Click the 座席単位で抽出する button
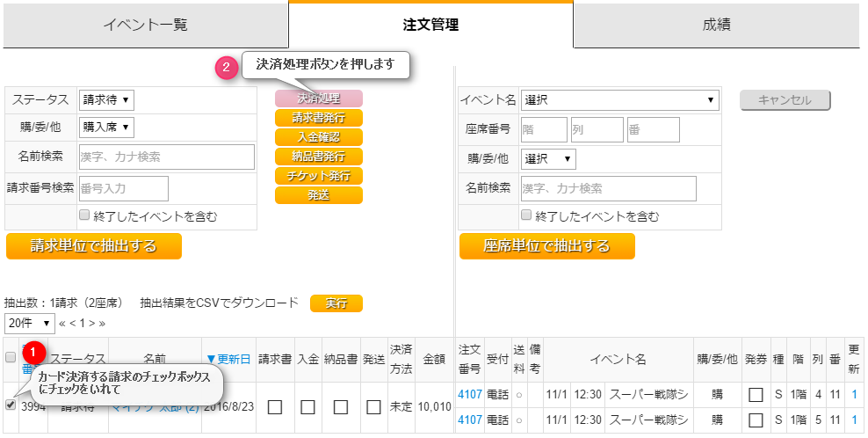 click(546, 246)
